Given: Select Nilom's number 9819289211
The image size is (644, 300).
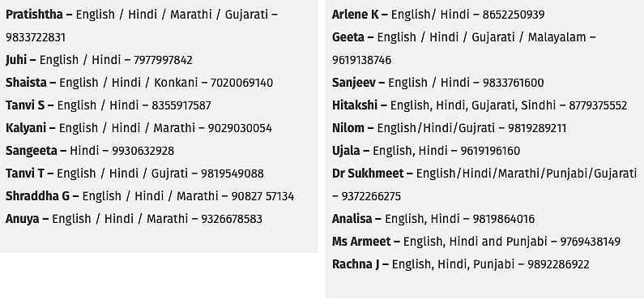Looking at the screenshot, I should [x=537, y=128].
